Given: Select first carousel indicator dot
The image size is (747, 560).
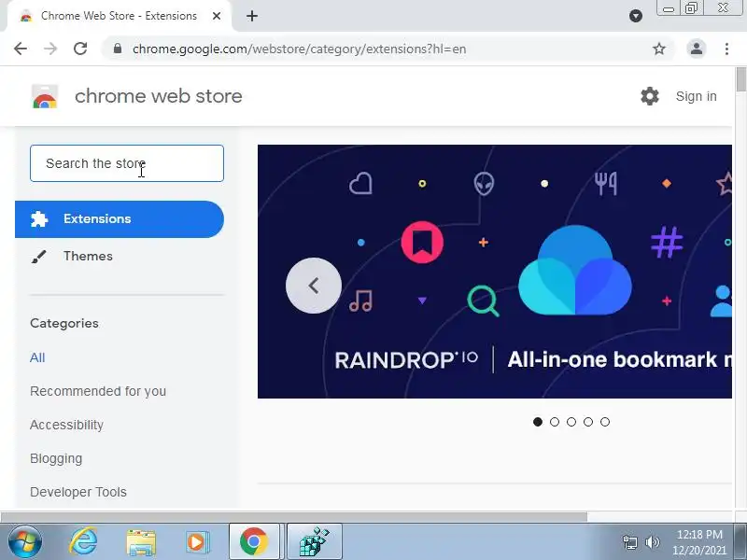Looking at the screenshot, I should pos(538,422).
